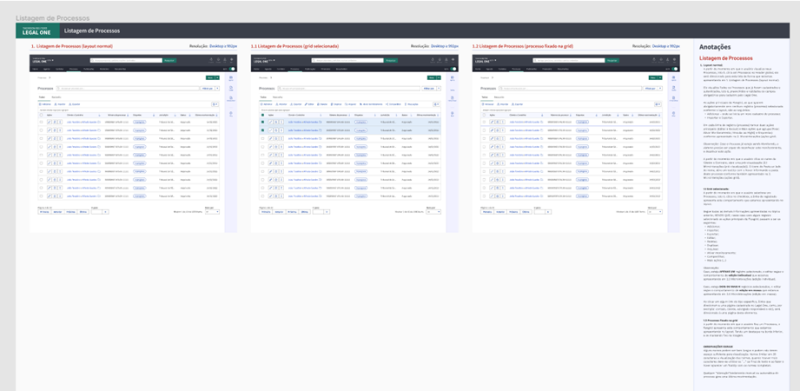Open the Filtrar por dropdown in layout normal mockup

(x=211, y=88)
